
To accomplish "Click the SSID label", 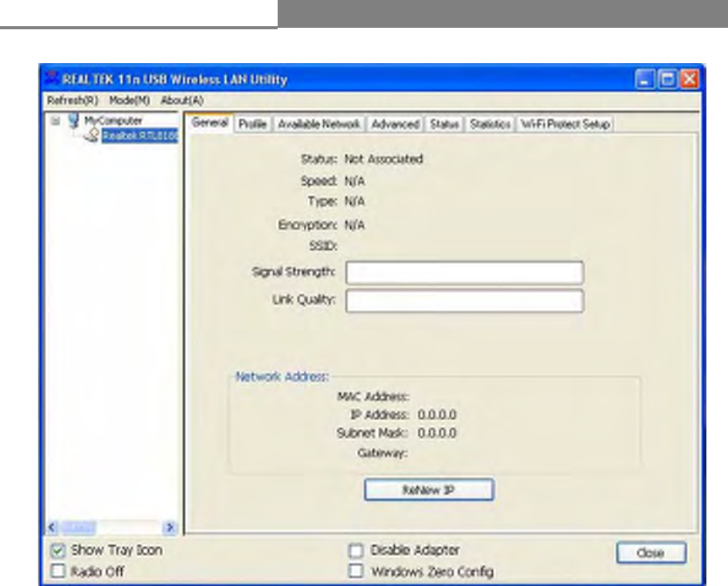I will click(323, 246).
